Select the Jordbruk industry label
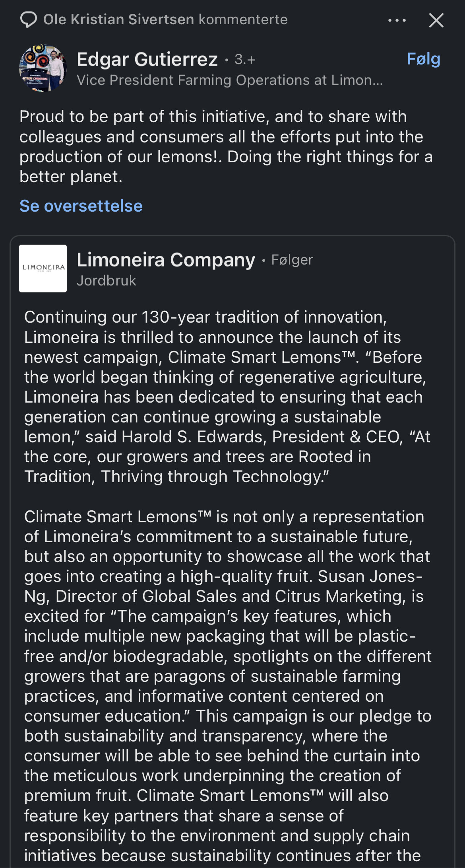This screenshot has width=465, height=868. click(x=107, y=281)
